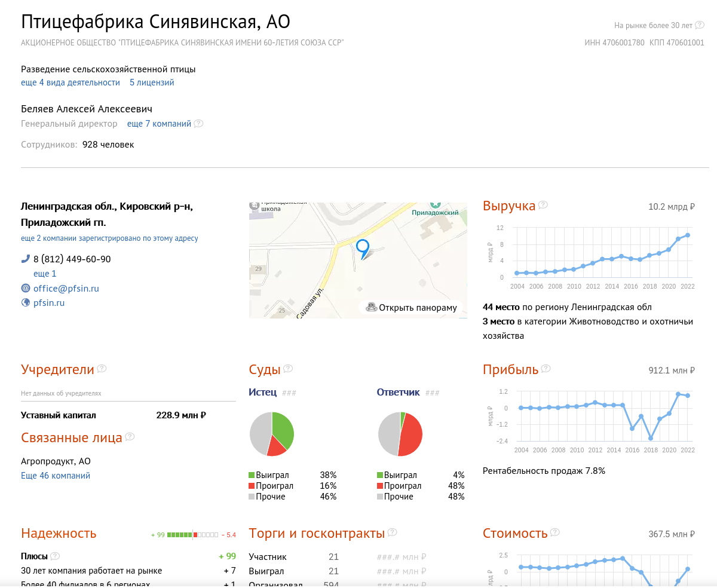Click help icon next to Прибыль heading

click(546, 369)
